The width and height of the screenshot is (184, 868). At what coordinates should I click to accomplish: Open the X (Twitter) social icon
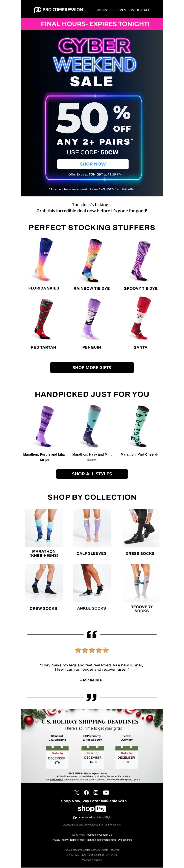pos(76,792)
